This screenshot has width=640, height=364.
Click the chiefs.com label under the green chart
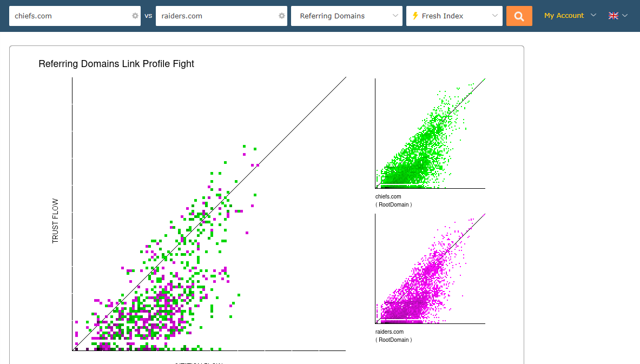[388, 196]
